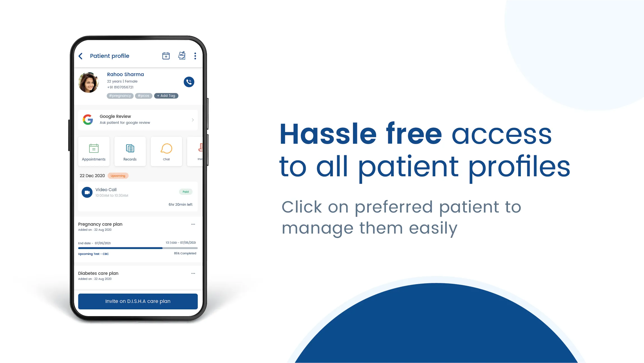The height and width of the screenshot is (363, 644).
Task: Click the add appointment icon top right
Action: [x=166, y=55]
